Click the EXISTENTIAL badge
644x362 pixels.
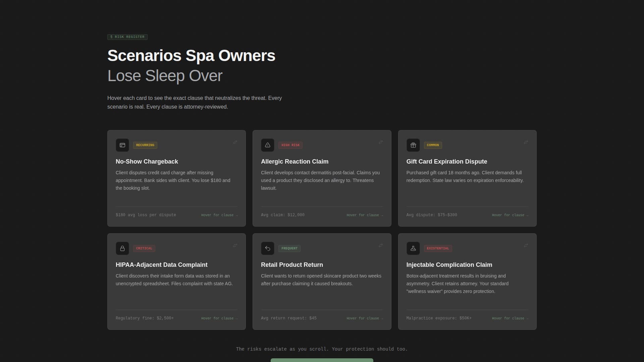tap(438, 248)
